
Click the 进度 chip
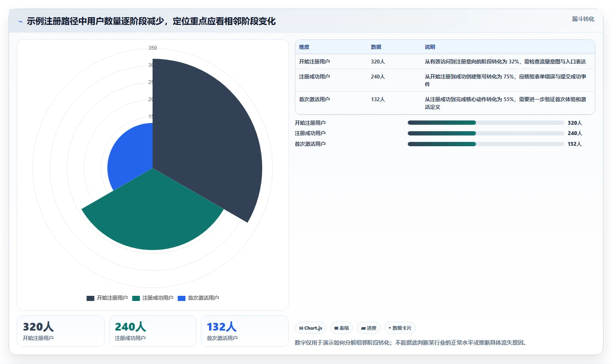[x=369, y=328]
